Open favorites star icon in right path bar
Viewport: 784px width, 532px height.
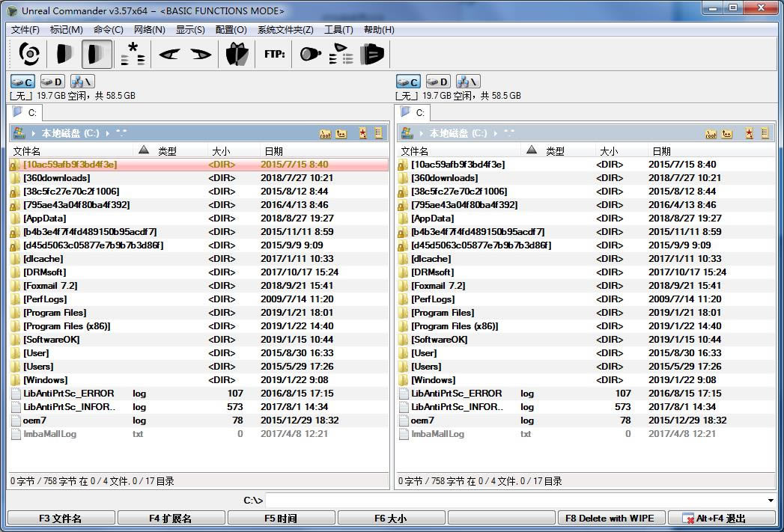(749, 133)
